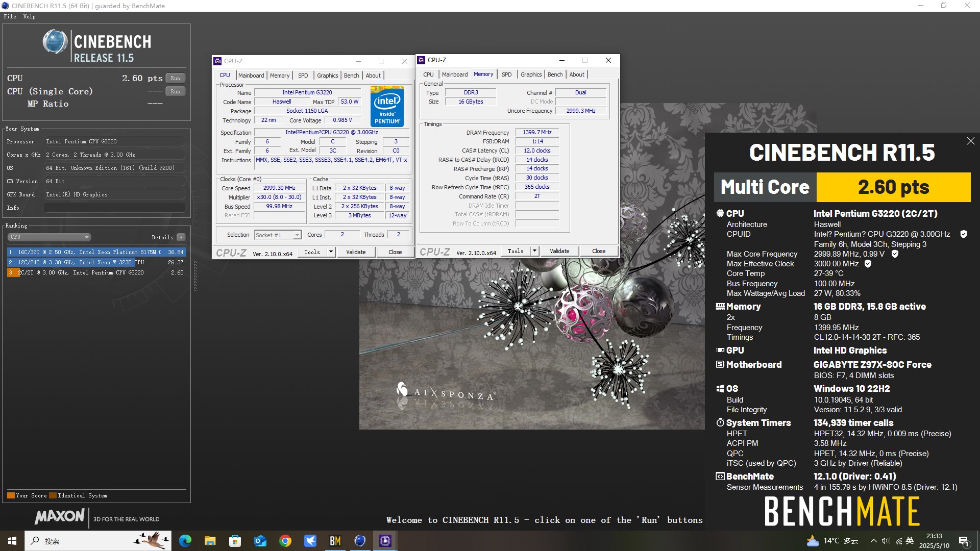Open the Cinebench Help menu
The height and width of the screenshot is (551, 980).
pos(29,16)
